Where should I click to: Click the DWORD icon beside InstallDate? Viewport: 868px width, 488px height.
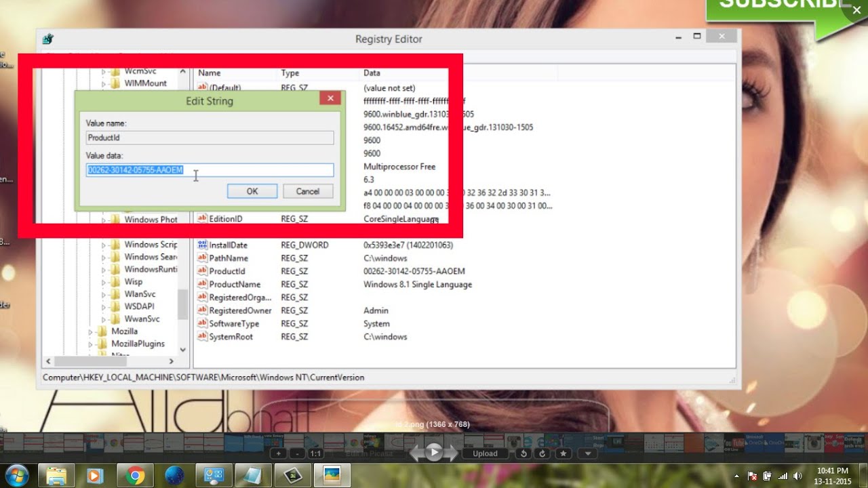tap(202, 245)
